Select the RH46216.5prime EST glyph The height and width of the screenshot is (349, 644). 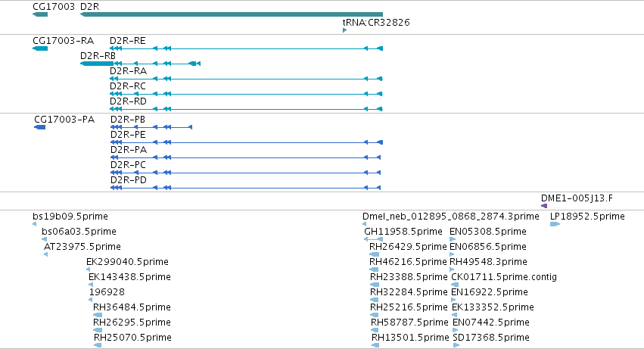374,270
